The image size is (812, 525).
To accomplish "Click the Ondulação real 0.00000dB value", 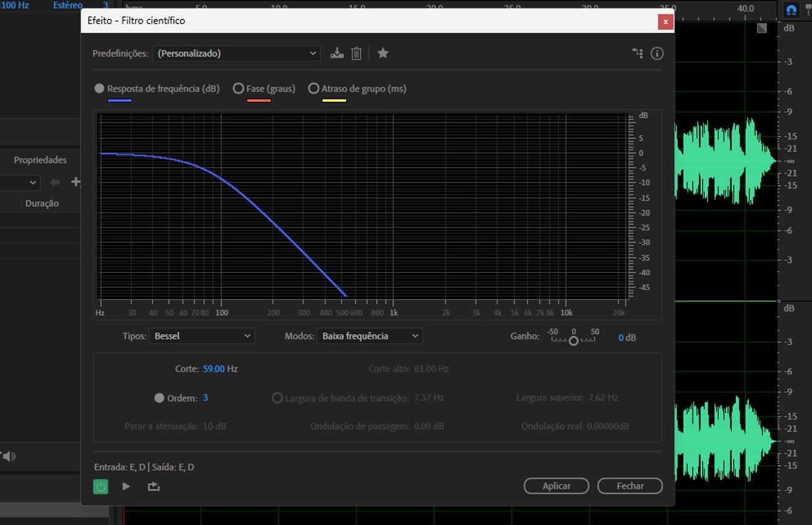I will point(607,426).
